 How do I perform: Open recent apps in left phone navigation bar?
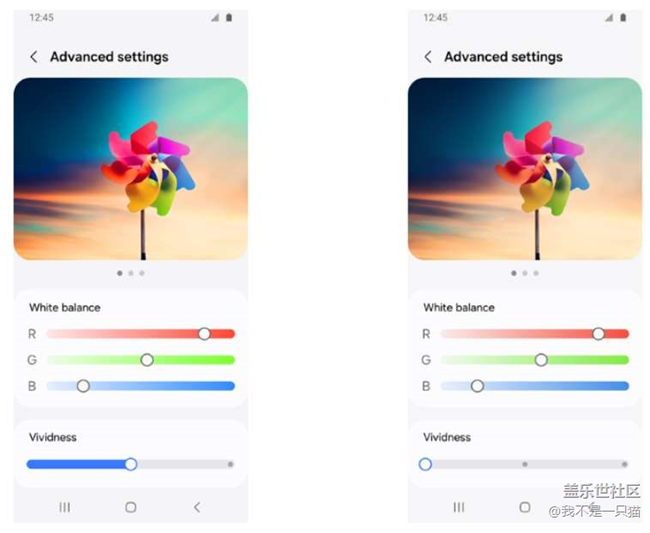coord(65,507)
